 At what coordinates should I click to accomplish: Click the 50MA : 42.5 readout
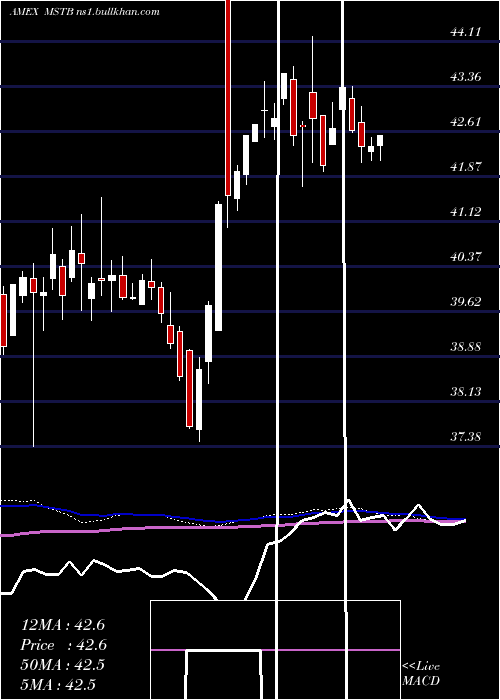click(63, 665)
